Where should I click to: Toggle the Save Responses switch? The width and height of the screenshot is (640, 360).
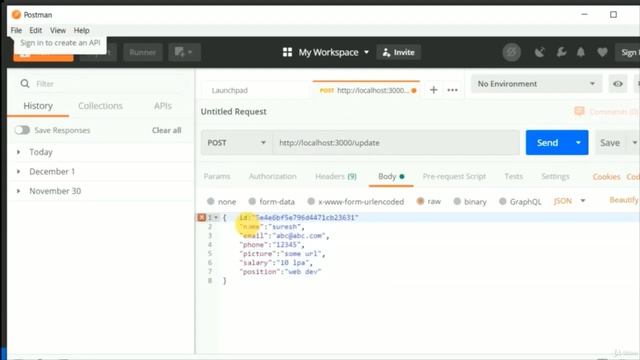22,130
